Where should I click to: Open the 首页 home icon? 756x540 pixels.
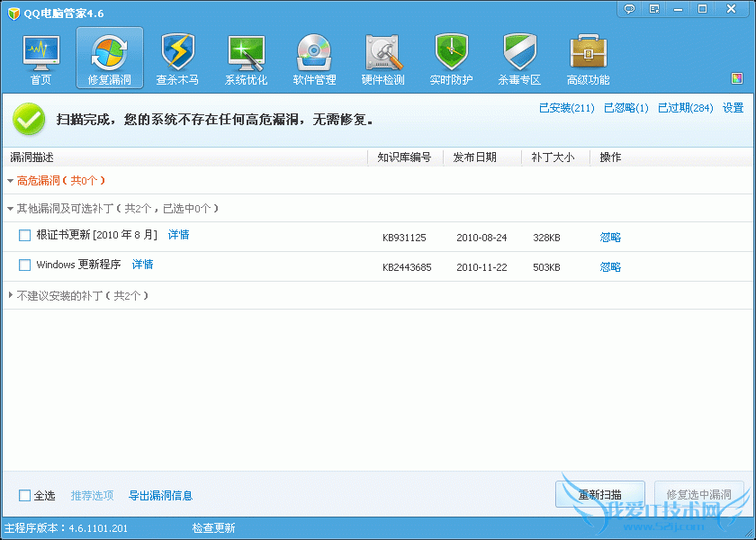coord(40,58)
